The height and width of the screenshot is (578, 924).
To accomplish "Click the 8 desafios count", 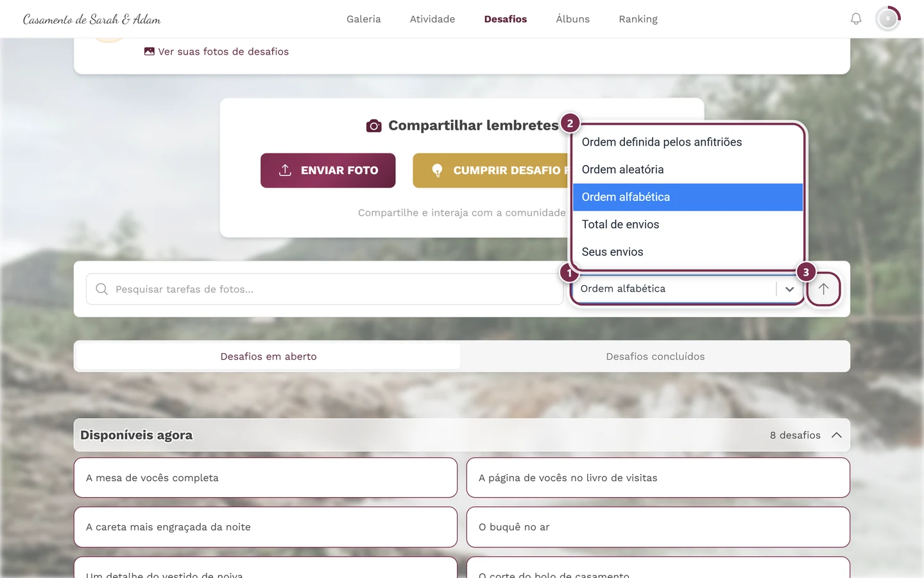I will click(795, 435).
